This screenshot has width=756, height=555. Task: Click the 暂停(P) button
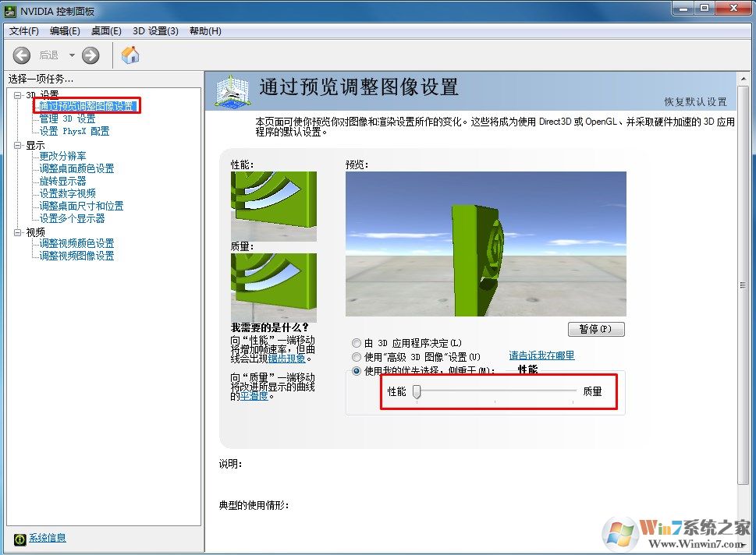tap(596, 329)
